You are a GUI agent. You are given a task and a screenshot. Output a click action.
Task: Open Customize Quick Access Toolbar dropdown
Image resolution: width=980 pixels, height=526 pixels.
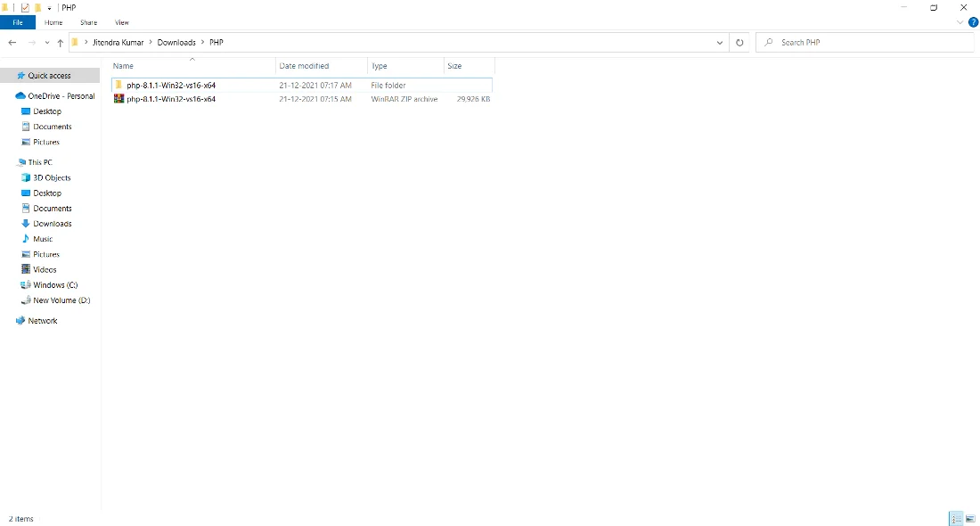pyautogui.click(x=49, y=8)
